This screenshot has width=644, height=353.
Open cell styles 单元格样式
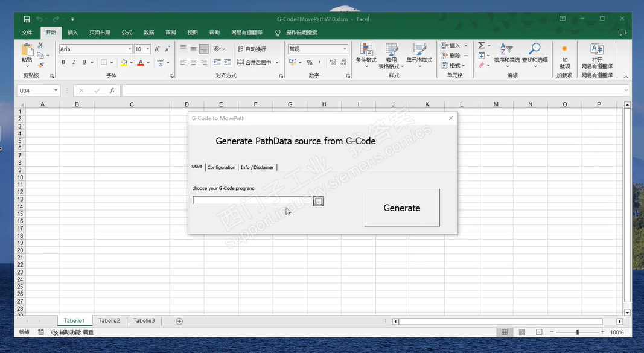[x=419, y=55]
